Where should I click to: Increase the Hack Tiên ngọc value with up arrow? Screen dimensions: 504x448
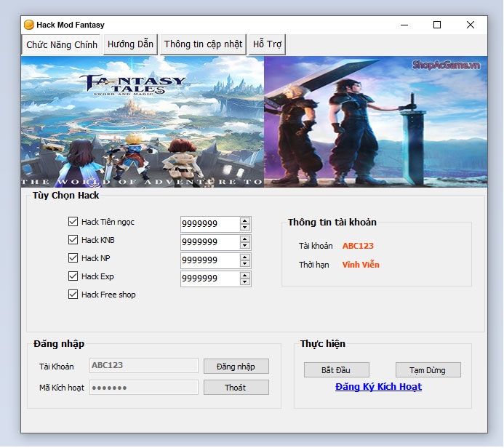(x=245, y=221)
